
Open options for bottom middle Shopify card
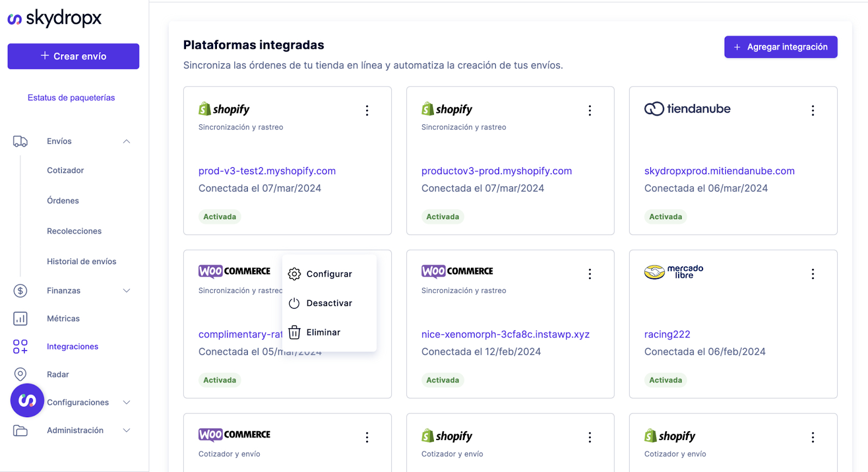[590, 437]
